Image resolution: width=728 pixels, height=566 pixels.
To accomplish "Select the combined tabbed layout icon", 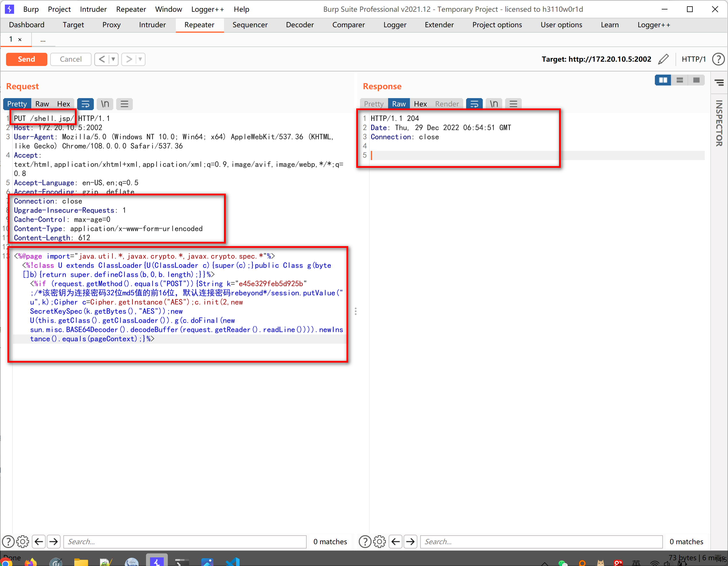I will (x=696, y=80).
